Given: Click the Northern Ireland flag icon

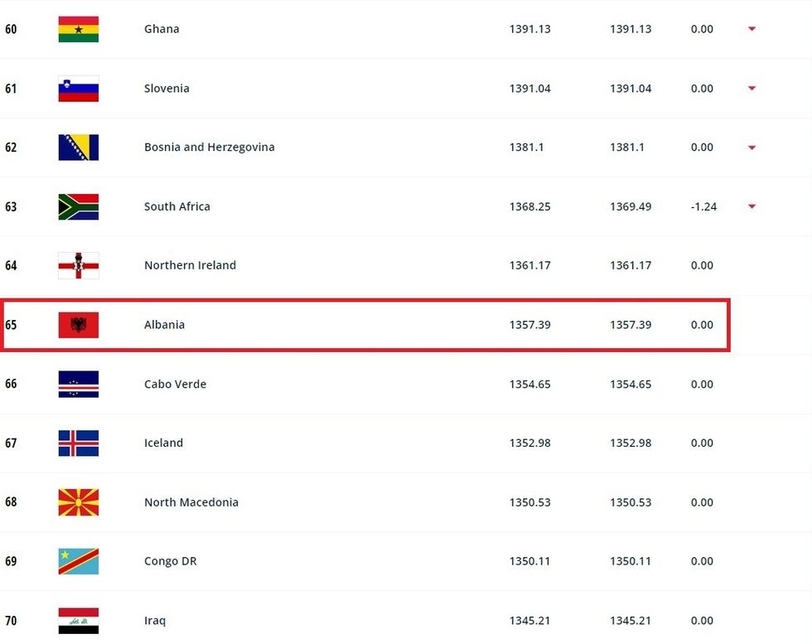Looking at the screenshot, I should 79,265.
